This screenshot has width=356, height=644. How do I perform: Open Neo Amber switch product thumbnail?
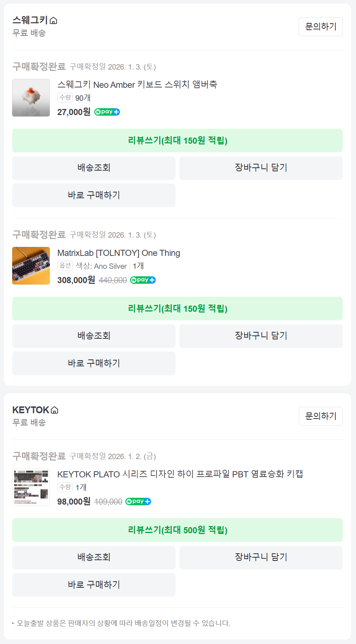(31, 98)
